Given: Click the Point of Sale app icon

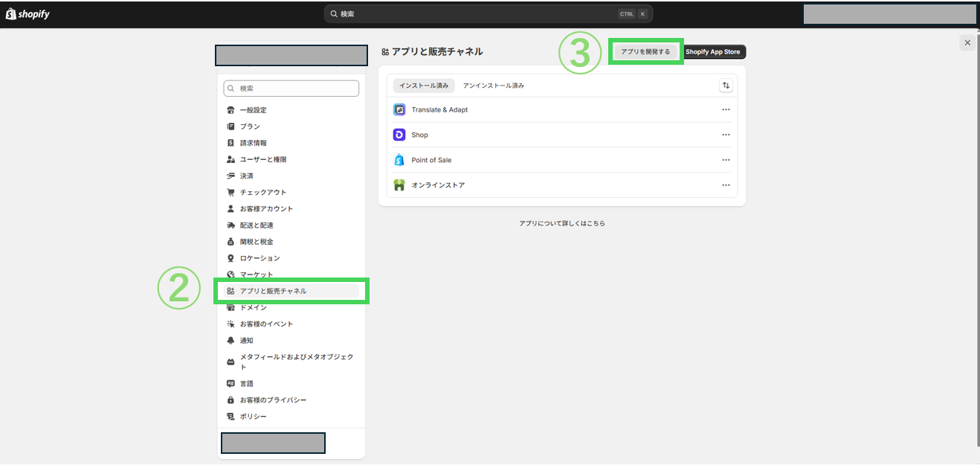Looking at the screenshot, I should (399, 160).
